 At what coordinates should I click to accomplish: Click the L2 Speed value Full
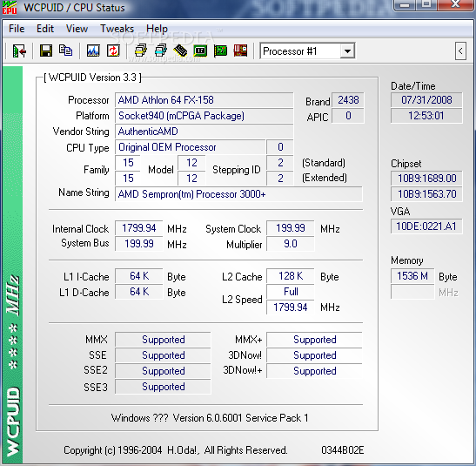tap(291, 292)
